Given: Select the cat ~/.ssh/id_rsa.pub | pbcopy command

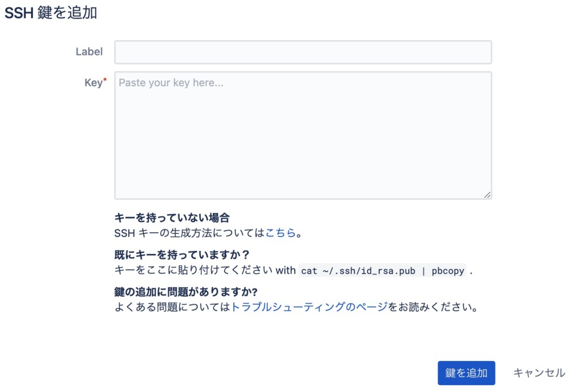Looking at the screenshot, I should pyautogui.click(x=382, y=271).
